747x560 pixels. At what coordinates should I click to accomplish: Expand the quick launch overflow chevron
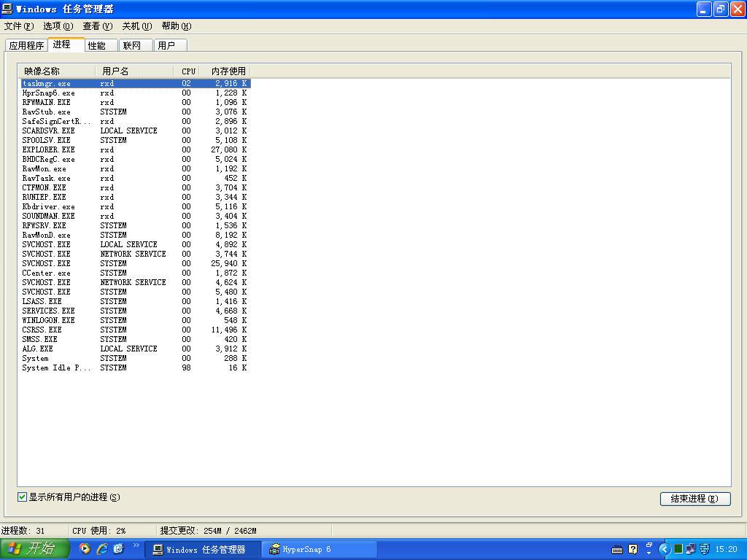(136, 545)
